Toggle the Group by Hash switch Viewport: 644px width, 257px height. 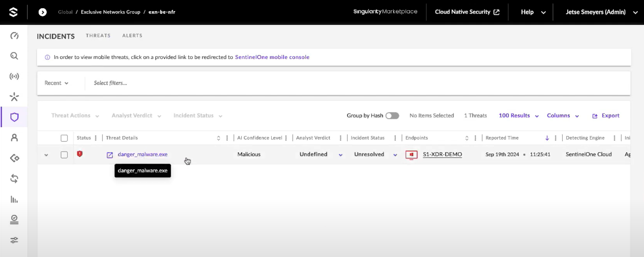point(392,116)
